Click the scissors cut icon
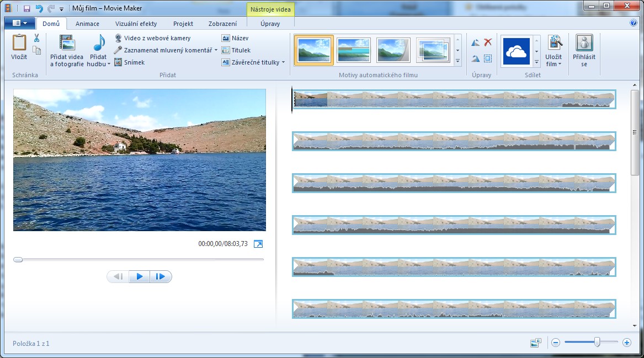Viewport: 644px width, 358px height. (x=36, y=38)
